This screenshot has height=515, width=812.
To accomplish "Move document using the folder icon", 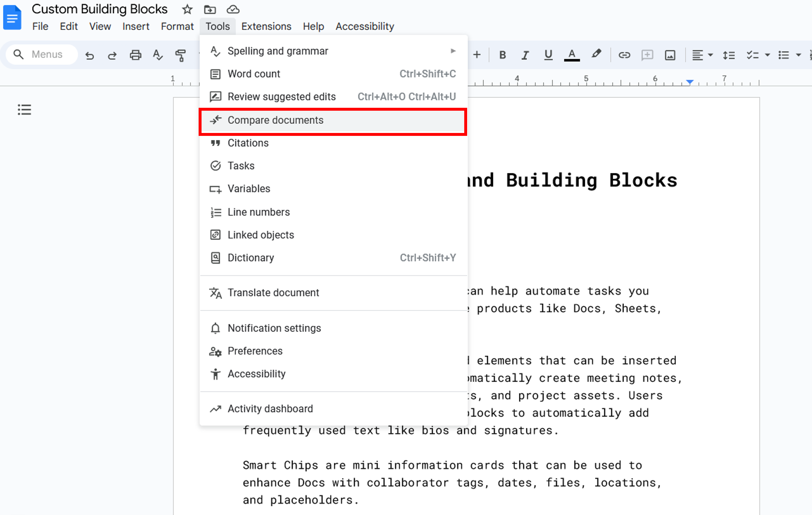I will (x=210, y=9).
